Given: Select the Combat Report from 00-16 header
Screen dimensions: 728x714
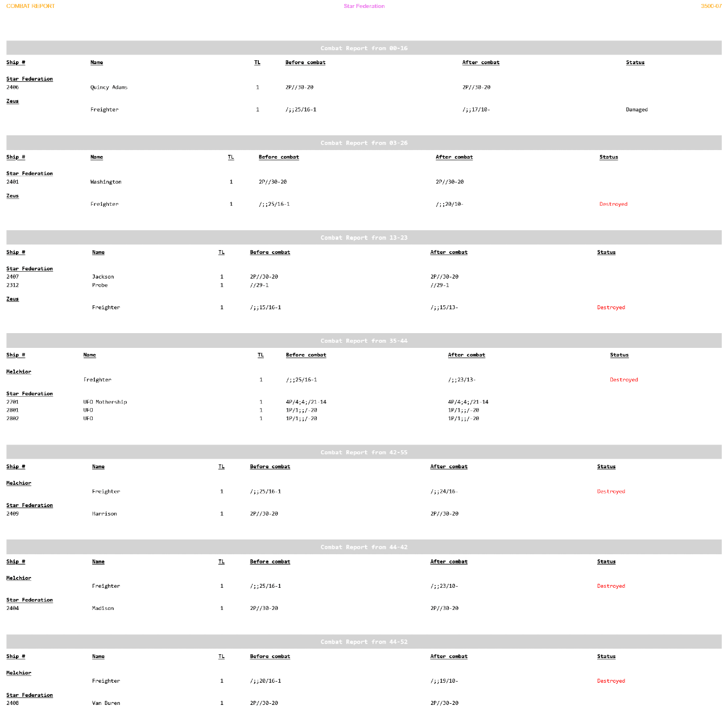Looking at the screenshot, I should pyautogui.click(x=364, y=48).
